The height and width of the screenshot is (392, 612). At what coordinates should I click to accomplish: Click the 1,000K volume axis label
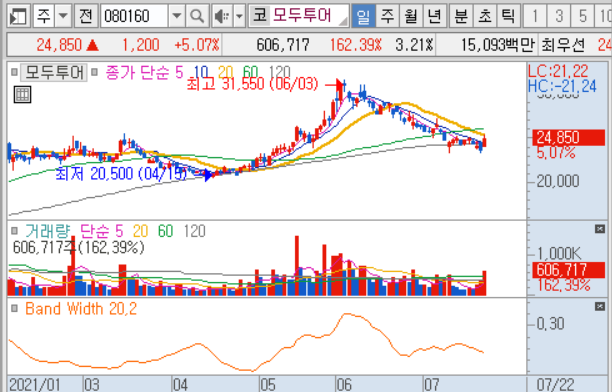click(559, 254)
